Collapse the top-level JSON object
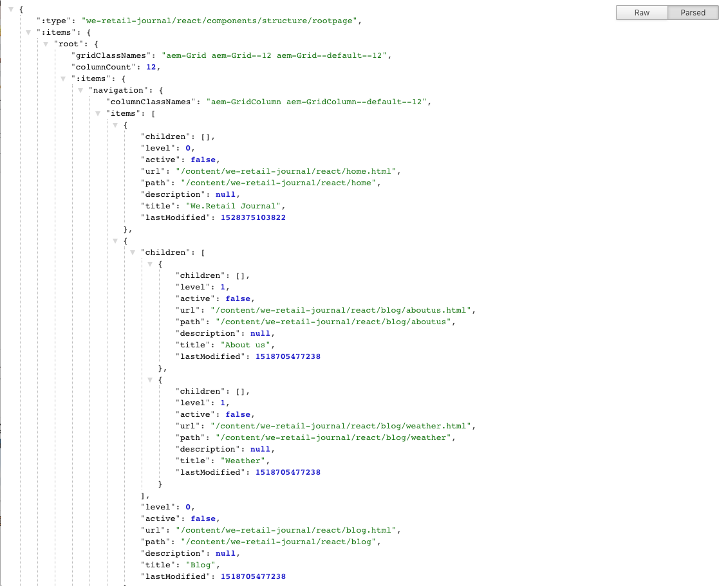The image size is (728, 586). click(x=11, y=9)
